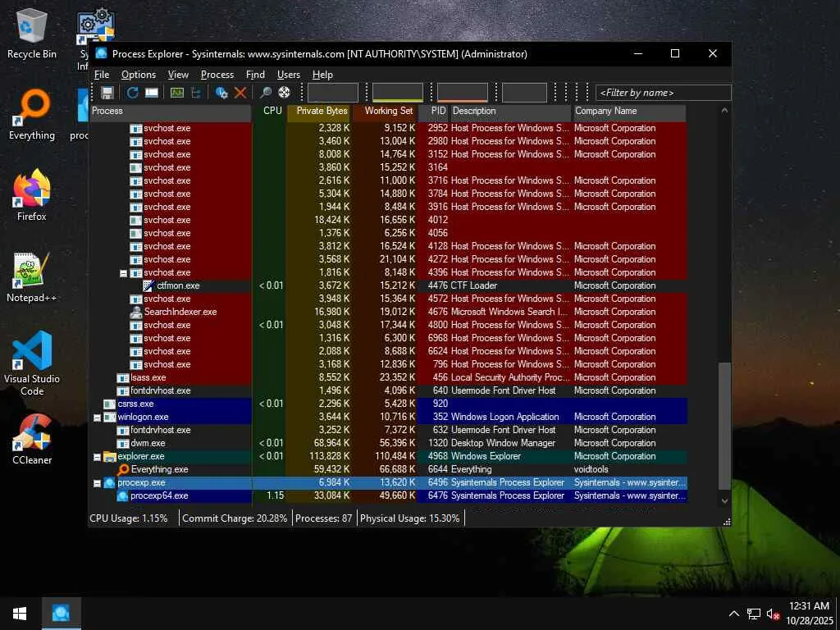The width and height of the screenshot is (840, 630).
Task: Sort by the CPU column header
Action: (x=269, y=111)
